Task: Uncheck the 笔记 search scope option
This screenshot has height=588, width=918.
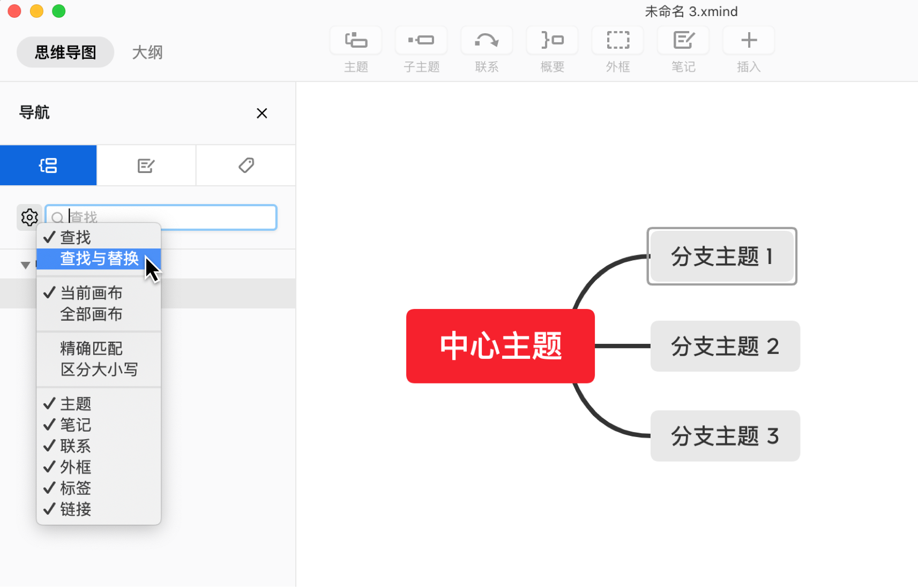Action: 76,425
